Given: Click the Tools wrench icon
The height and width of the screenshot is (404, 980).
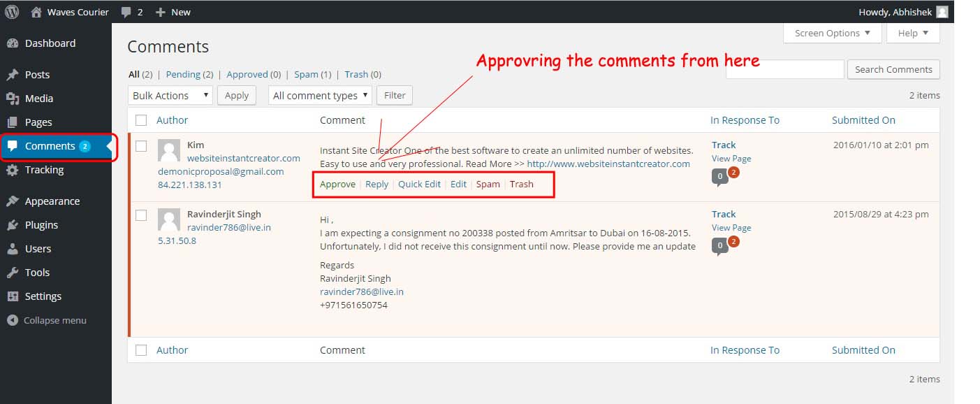Looking at the screenshot, I should click(13, 273).
